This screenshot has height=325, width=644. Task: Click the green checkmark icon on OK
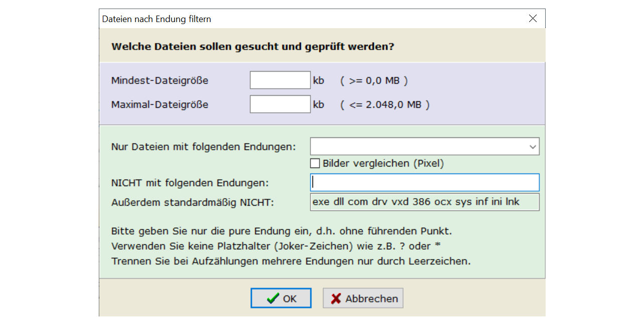(x=273, y=298)
